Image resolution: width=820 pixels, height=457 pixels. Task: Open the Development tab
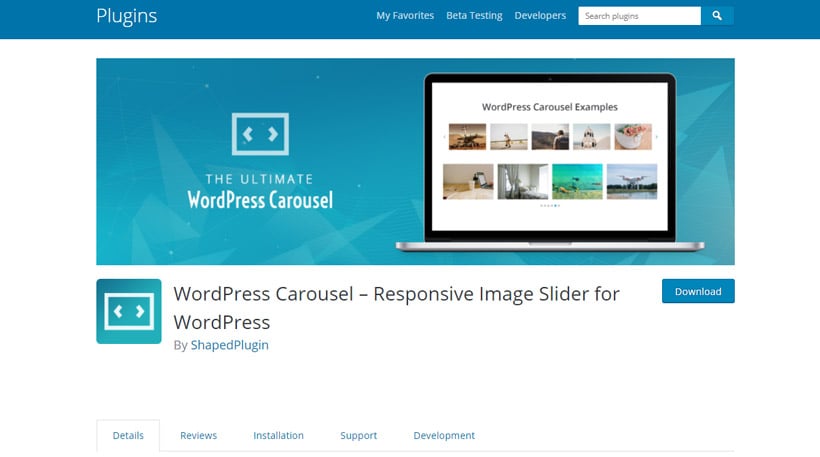444,436
